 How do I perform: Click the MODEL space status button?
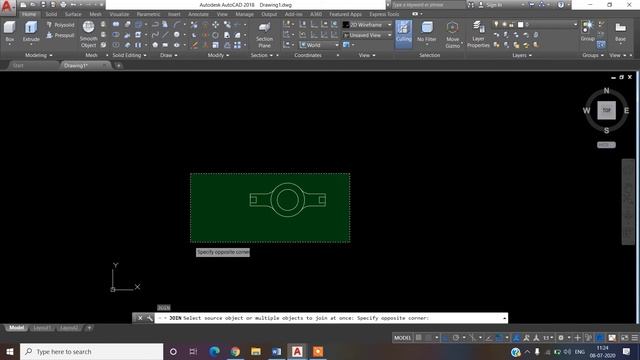click(x=402, y=338)
